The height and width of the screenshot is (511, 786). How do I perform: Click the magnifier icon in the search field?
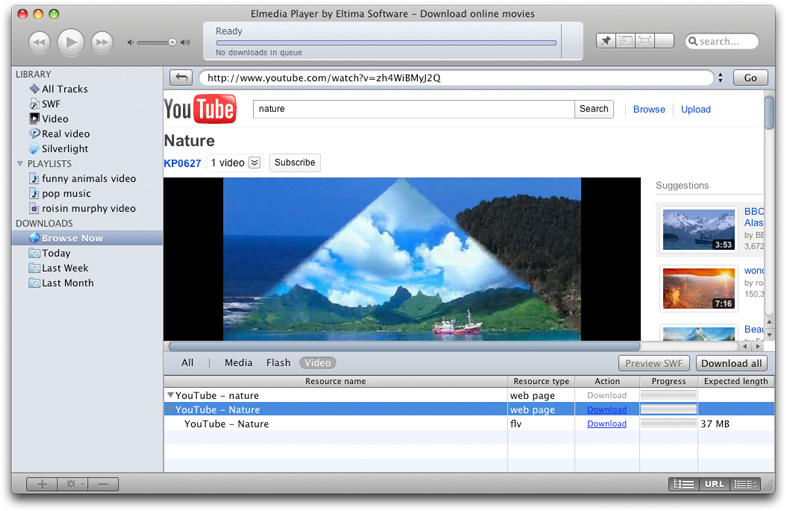click(x=693, y=41)
